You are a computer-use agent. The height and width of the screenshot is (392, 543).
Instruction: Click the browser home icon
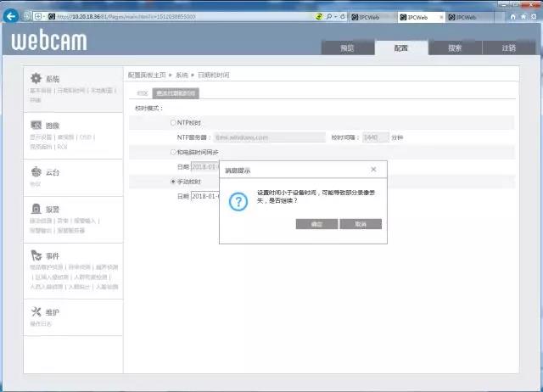tap(513, 16)
